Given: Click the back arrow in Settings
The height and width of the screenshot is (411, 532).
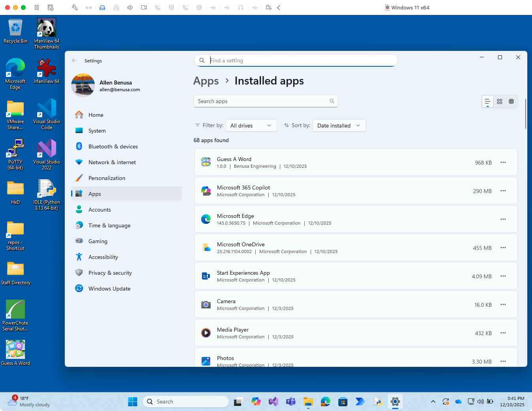Looking at the screenshot, I should point(74,61).
